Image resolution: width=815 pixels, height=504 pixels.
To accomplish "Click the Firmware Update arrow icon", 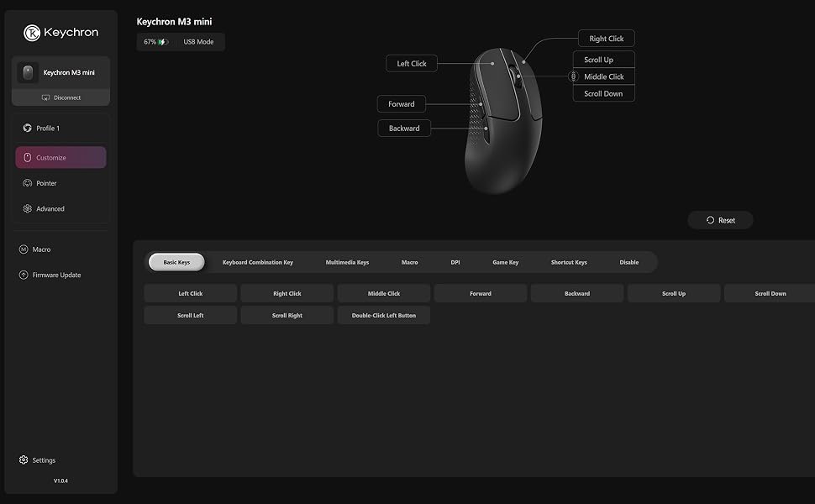I will pyautogui.click(x=24, y=275).
